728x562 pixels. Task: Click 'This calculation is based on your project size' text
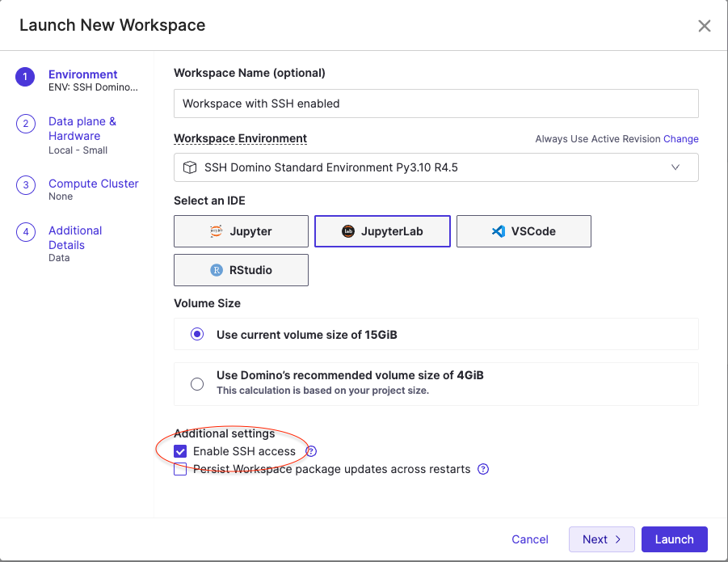pyautogui.click(x=322, y=390)
